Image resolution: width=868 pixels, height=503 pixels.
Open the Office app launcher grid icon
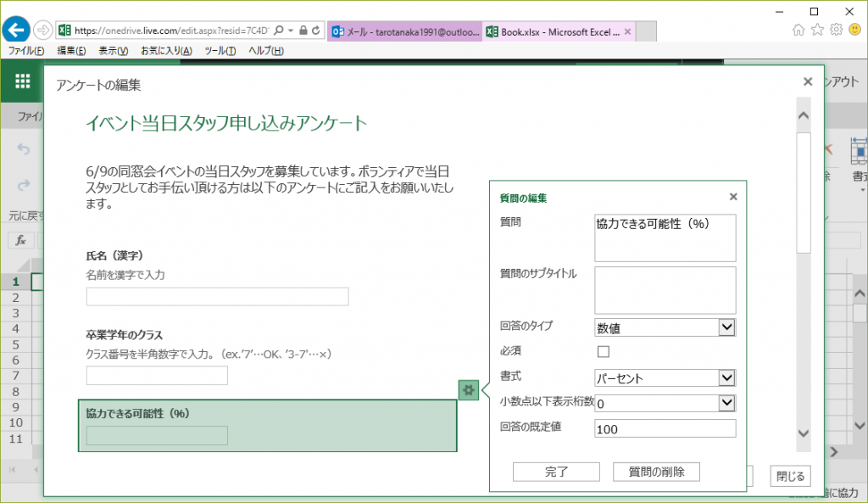(23, 81)
